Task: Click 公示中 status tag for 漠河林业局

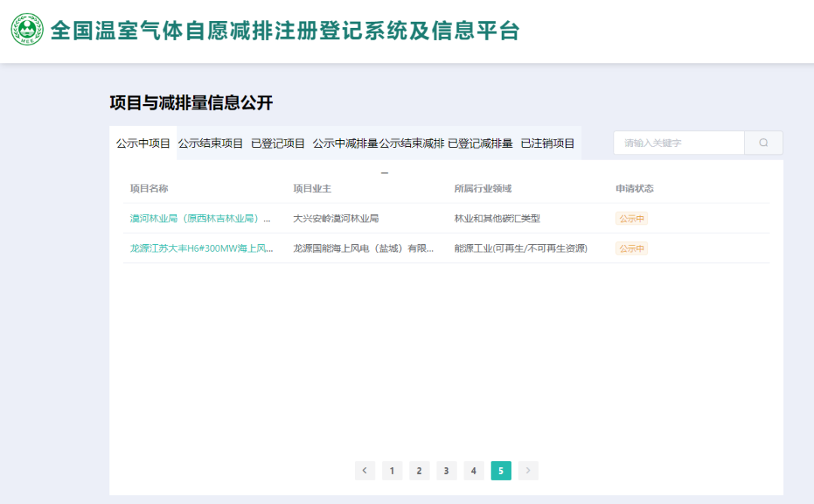Action: point(632,218)
